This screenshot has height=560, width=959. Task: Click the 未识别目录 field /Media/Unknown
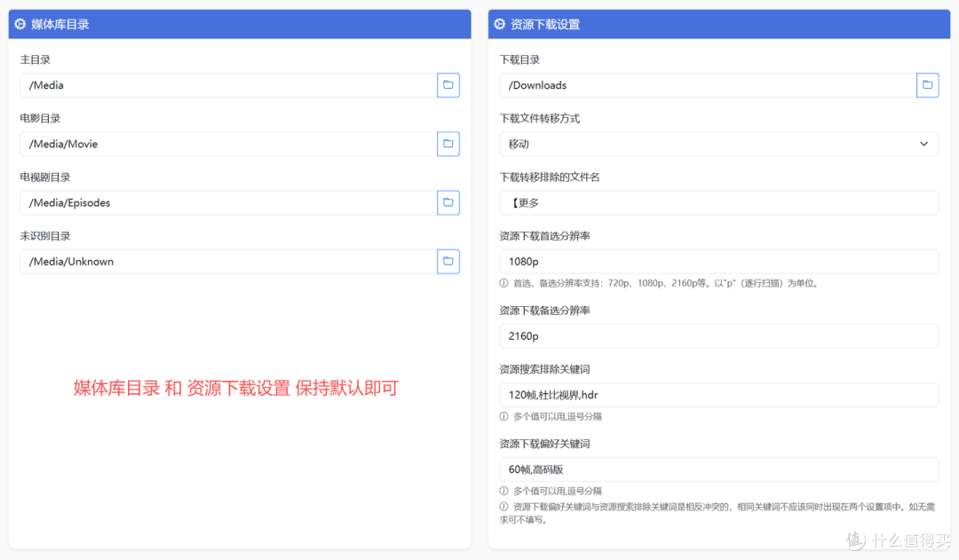pos(229,261)
